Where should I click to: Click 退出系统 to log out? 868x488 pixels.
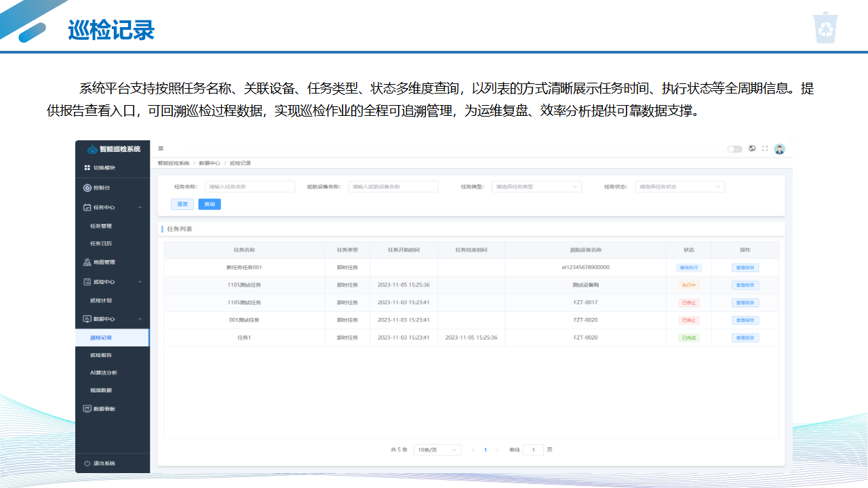pyautogui.click(x=104, y=463)
